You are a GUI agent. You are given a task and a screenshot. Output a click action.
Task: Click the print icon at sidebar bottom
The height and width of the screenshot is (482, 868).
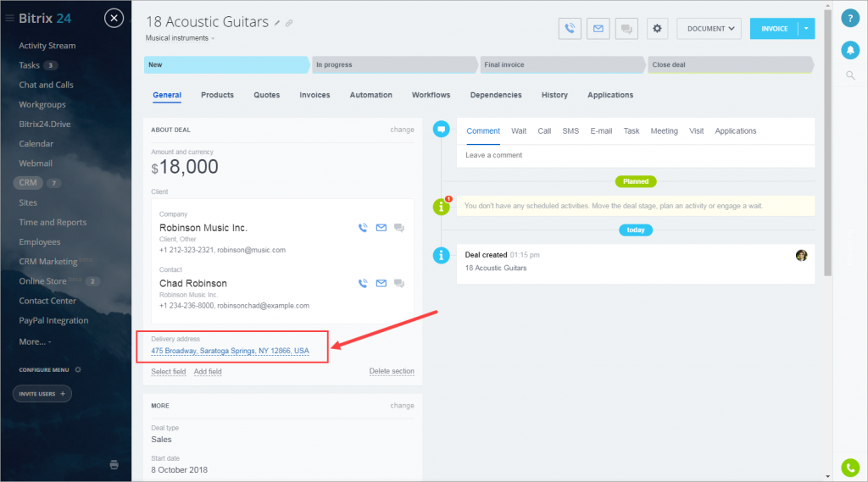point(114,465)
